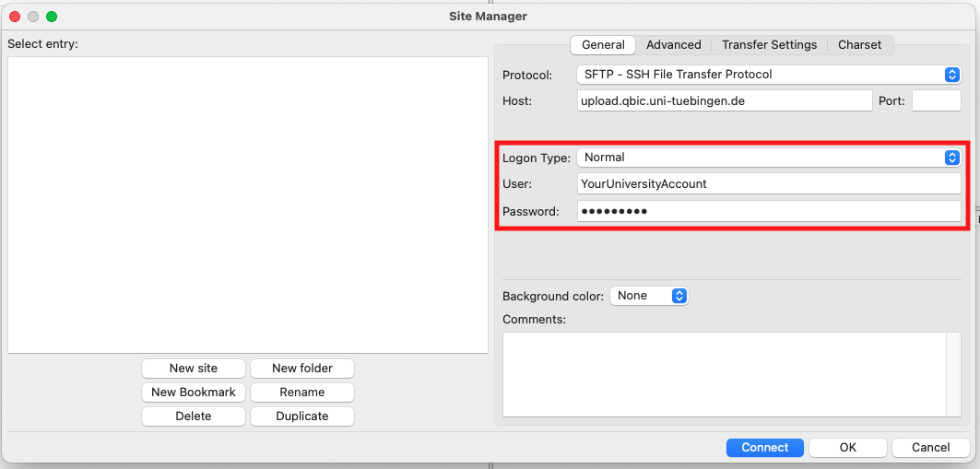Open the Background color dropdown
The height and width of the screenshot is (469, 980).
[649, 296]
